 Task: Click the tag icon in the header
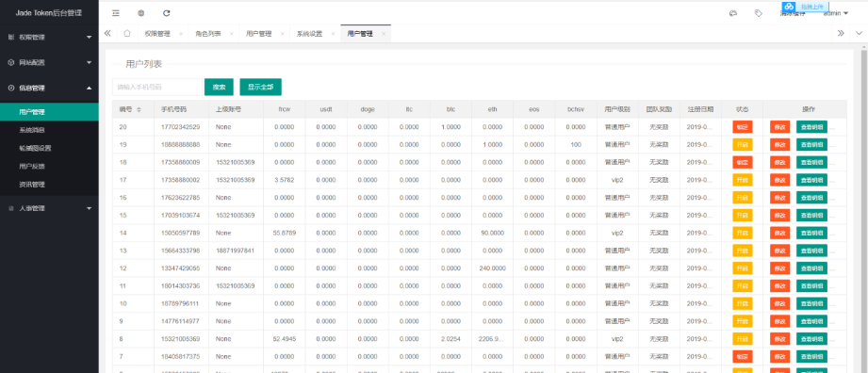coord(759,13)
